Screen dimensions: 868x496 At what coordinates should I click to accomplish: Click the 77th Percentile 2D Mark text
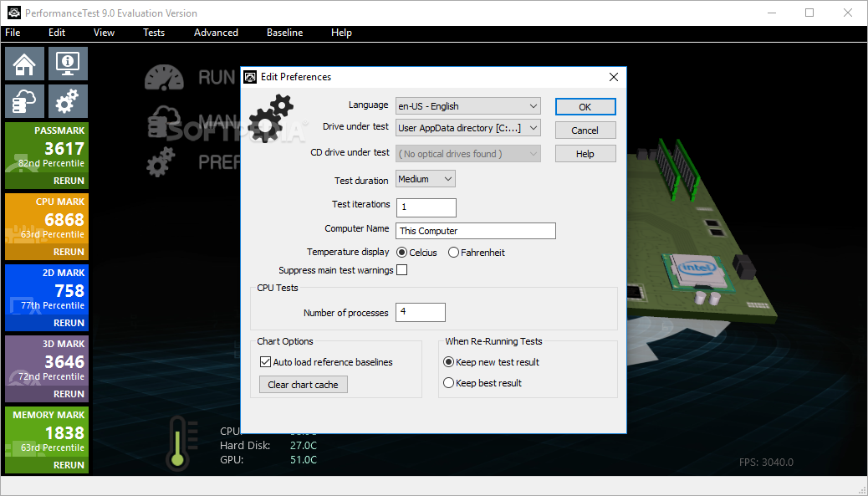tap(53, 305)
